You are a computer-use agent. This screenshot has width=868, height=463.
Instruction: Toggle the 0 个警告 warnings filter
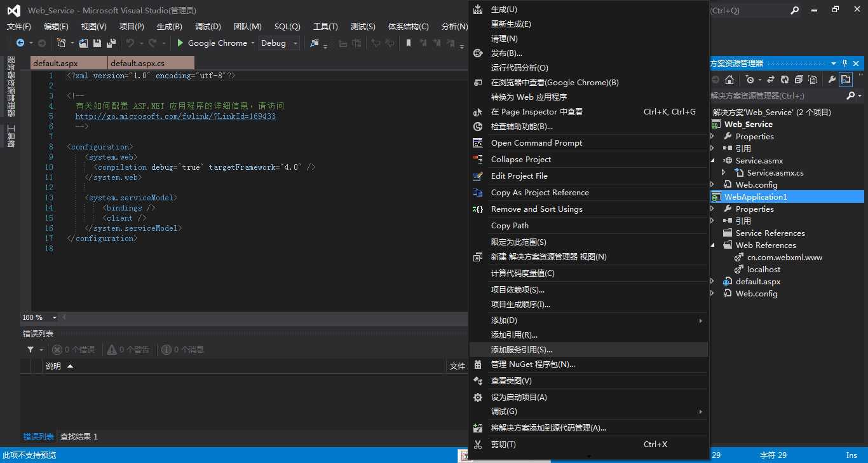coord(128,350)
